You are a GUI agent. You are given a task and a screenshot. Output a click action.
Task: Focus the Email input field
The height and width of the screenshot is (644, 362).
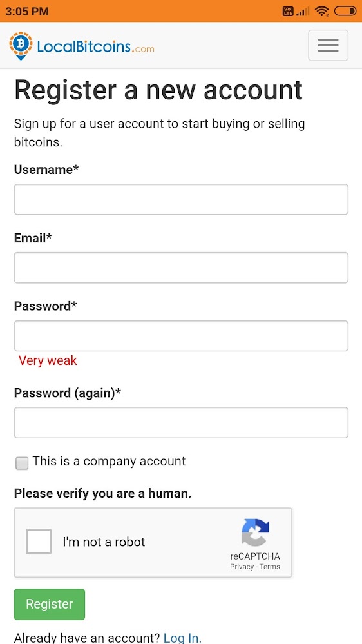181,268
